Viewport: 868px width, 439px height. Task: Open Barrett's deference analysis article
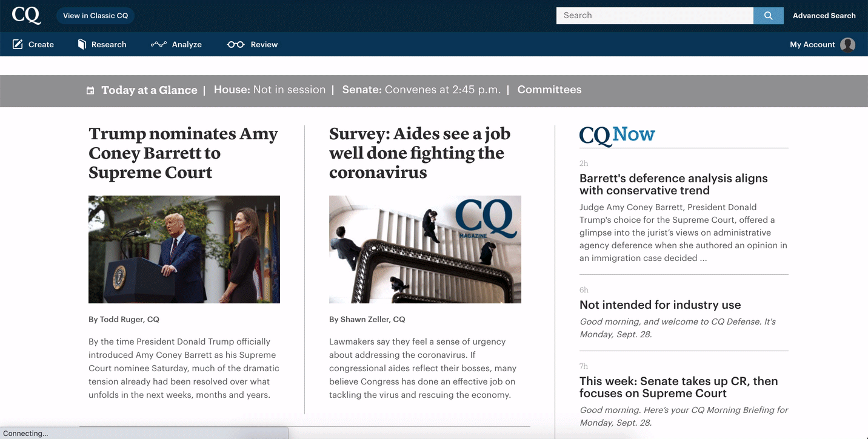coord(673,184)
